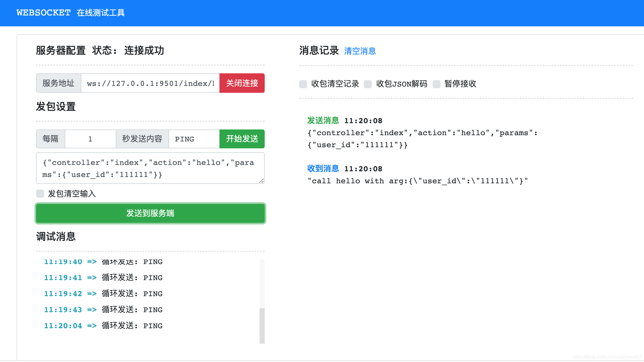Click the 调试消息 heading
Screen dimensions: 644x362
[x=56, y=237]
